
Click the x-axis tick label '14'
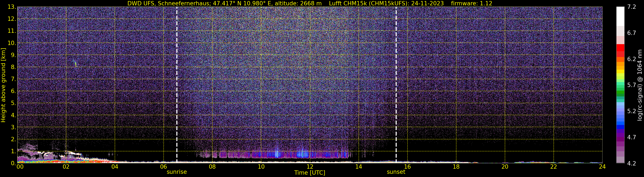click(358, 167)
